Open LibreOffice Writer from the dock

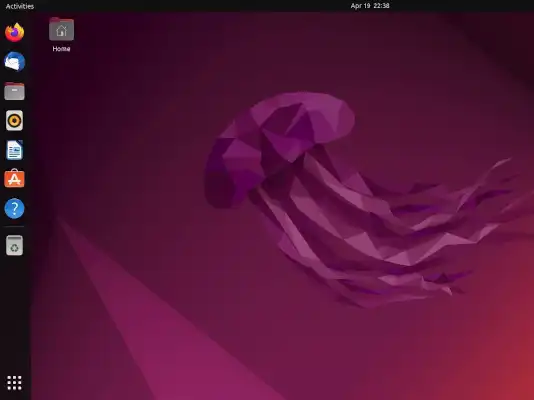pos(14,150)
